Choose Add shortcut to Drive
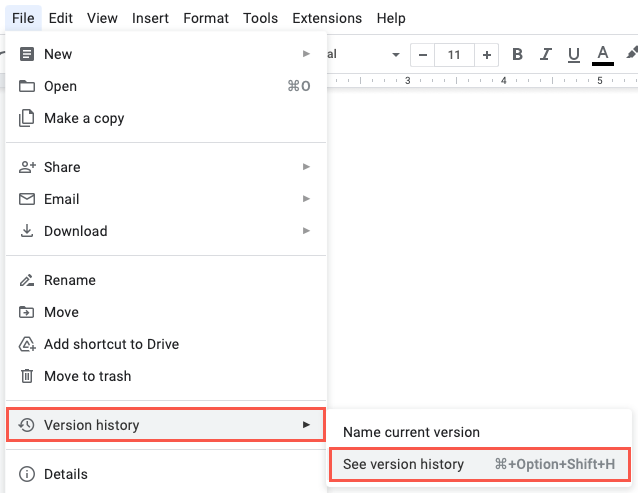 click(166, 344)
